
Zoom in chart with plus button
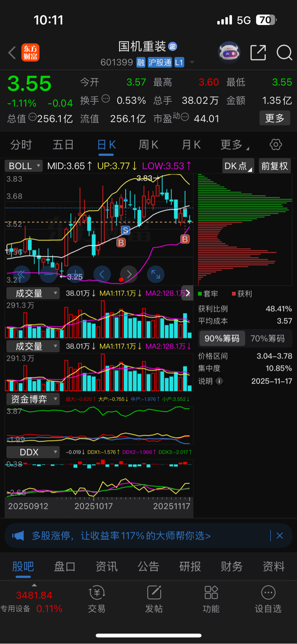pyautogui.click(x=75, y=275)
